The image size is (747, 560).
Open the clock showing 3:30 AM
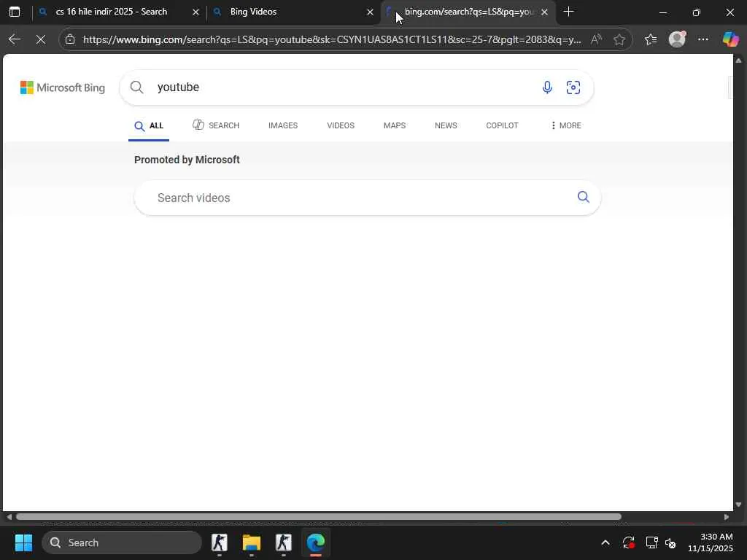click(x=710, y=542)
